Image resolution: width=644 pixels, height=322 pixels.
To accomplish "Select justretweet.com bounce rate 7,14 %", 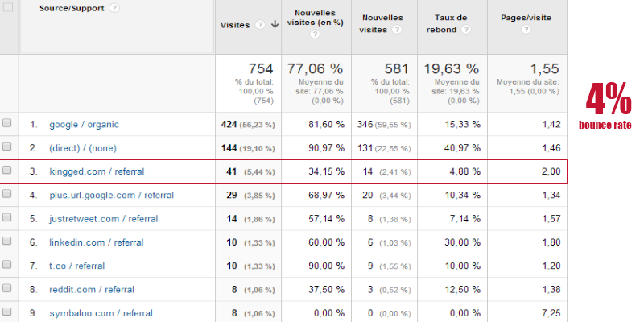I will point(465,219).
